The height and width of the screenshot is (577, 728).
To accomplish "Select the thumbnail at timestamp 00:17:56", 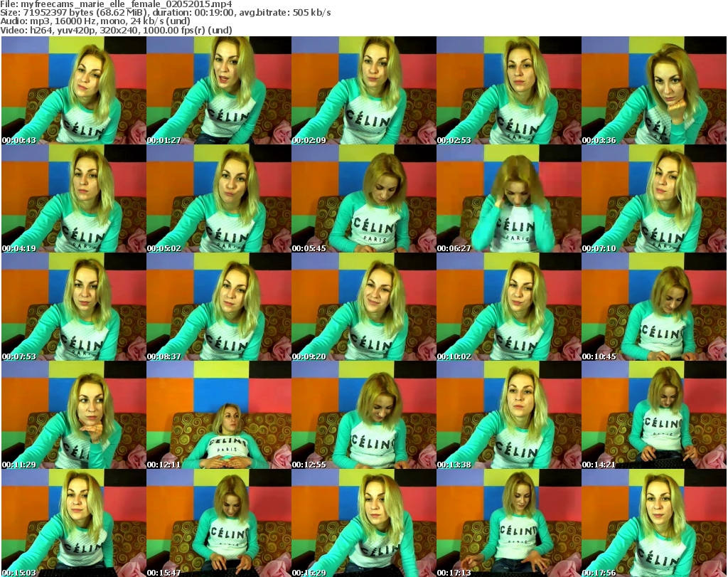I will (654, 523).
